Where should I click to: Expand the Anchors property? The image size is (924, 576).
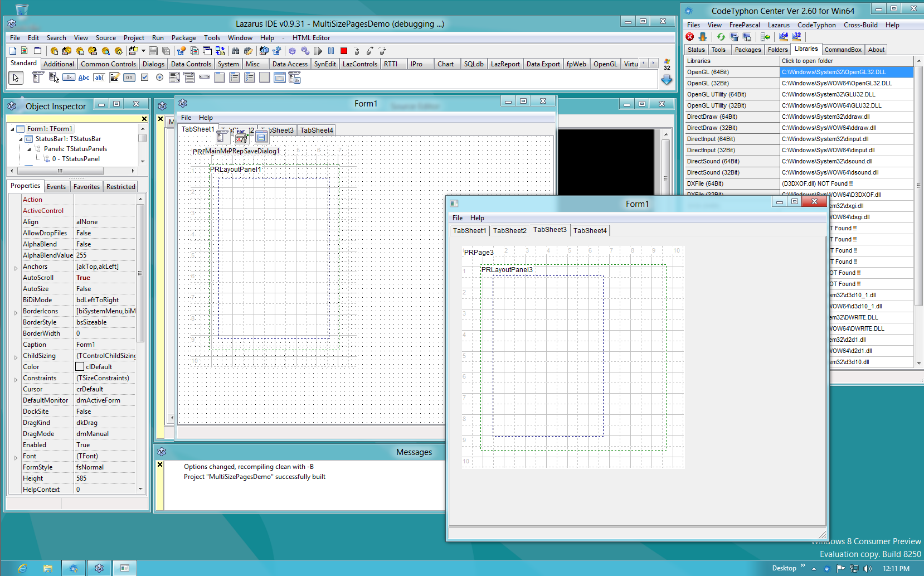tap(16, 268)
